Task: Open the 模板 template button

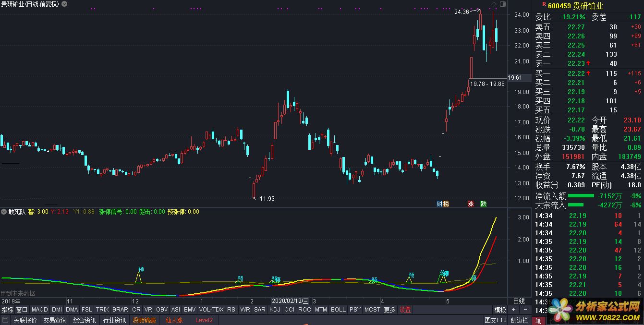Action: click(x=500, y=310)
